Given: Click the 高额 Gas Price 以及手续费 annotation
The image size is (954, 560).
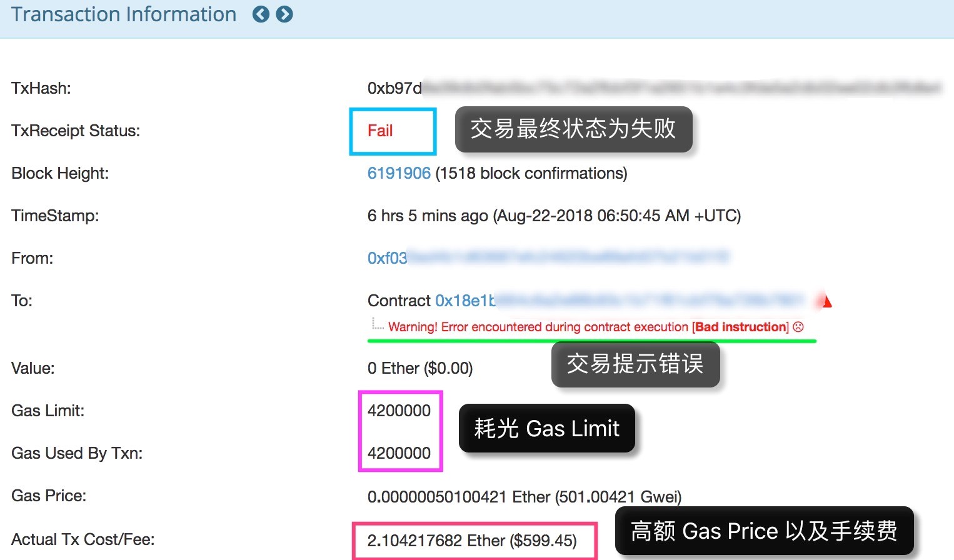Looking at the screenshot, I should coord(764,531).
